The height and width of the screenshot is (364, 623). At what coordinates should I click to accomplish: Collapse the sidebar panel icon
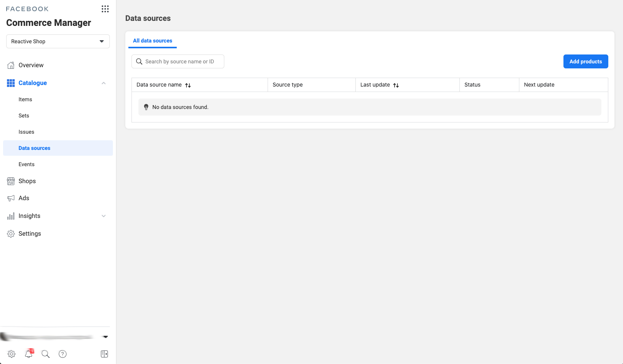[x=104, y=354]
